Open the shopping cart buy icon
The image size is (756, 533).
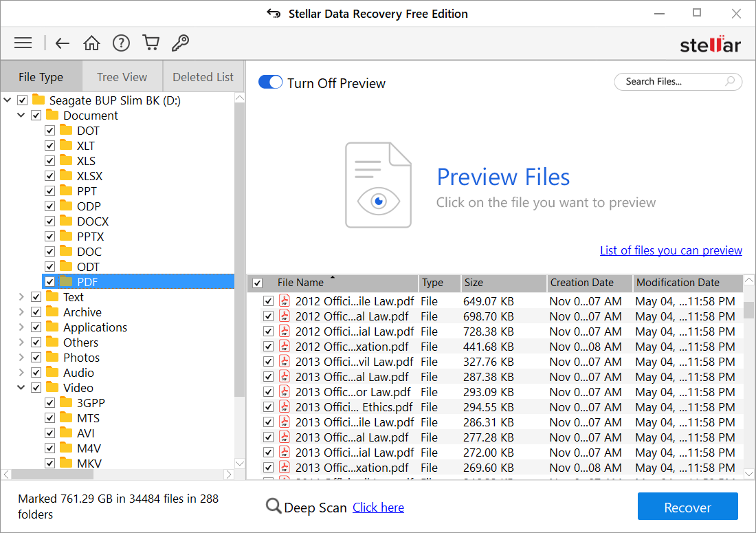(151, 43)
